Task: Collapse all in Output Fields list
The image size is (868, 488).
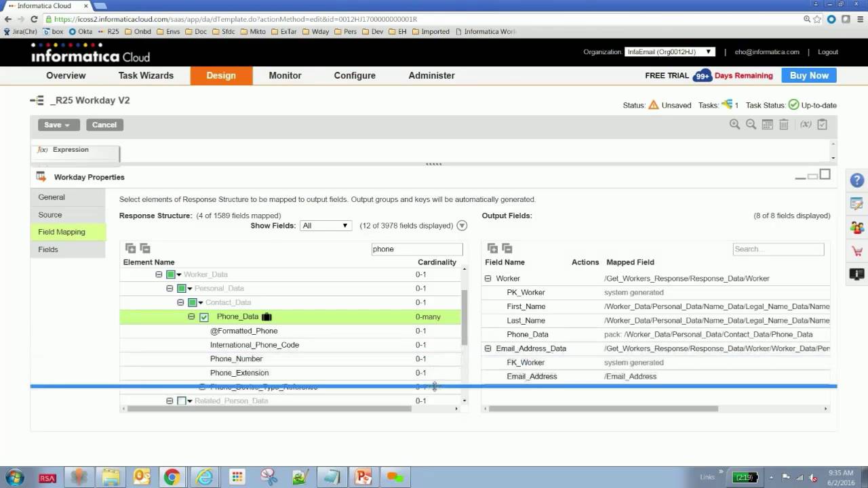Action: pyautogui.click(x=507, y=249)
